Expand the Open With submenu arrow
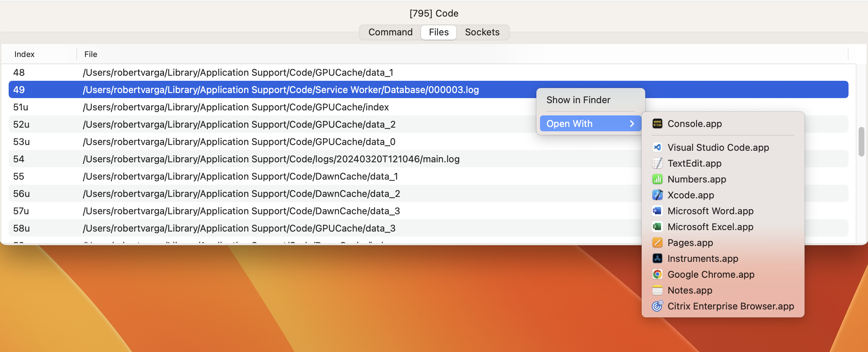 pyautogui.click(x=632, y=124)
